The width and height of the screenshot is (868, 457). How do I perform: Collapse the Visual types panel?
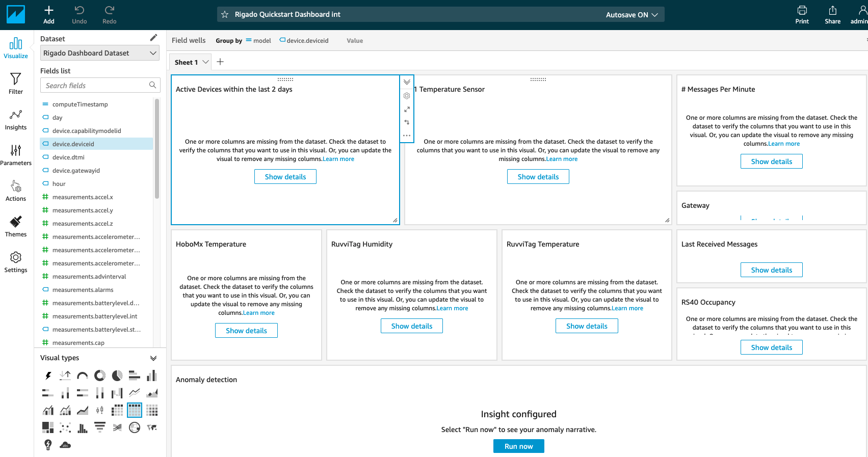pos(153,358)
